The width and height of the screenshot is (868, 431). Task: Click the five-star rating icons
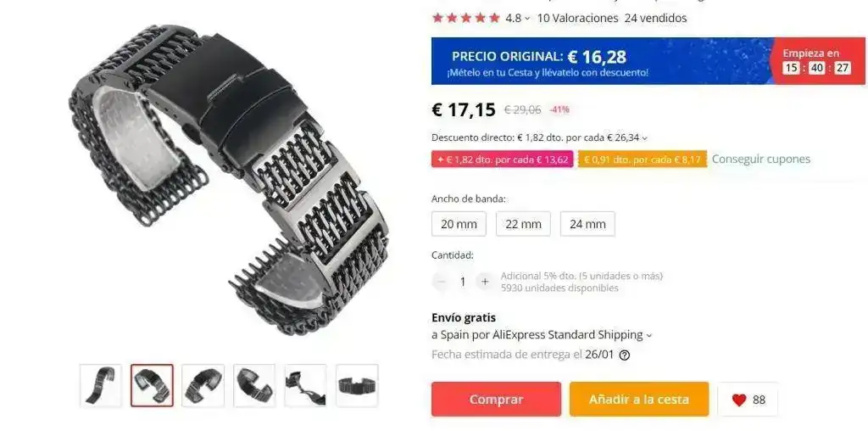pyautogui.click(x=466, y=19)
